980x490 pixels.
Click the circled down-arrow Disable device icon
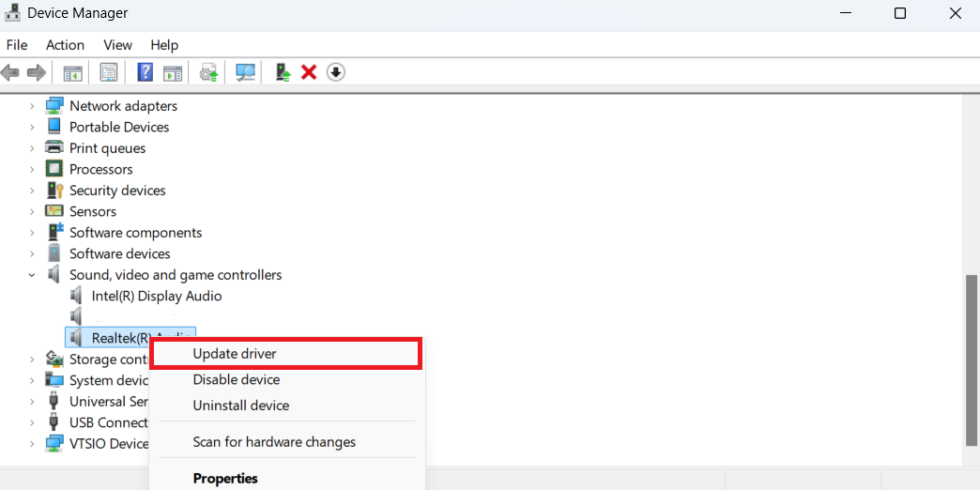pos(336,73)
